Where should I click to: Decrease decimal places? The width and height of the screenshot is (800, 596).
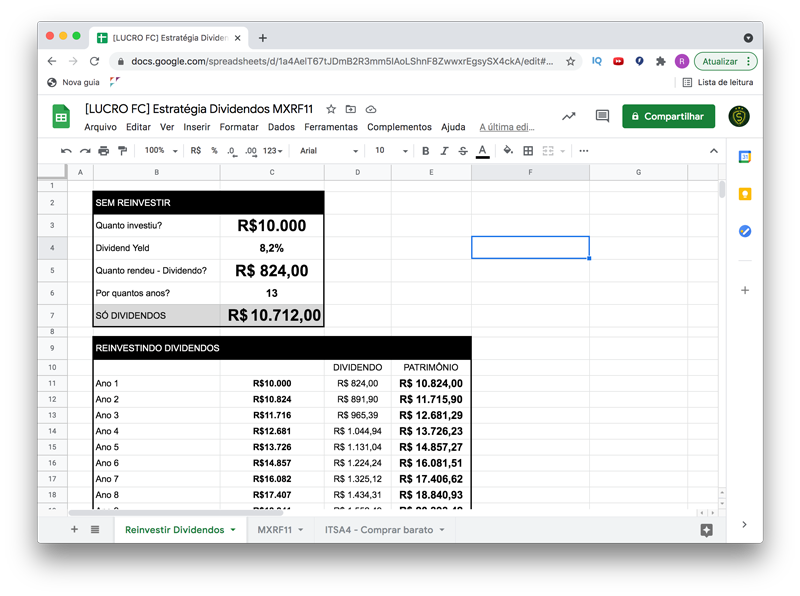[232, 151]
